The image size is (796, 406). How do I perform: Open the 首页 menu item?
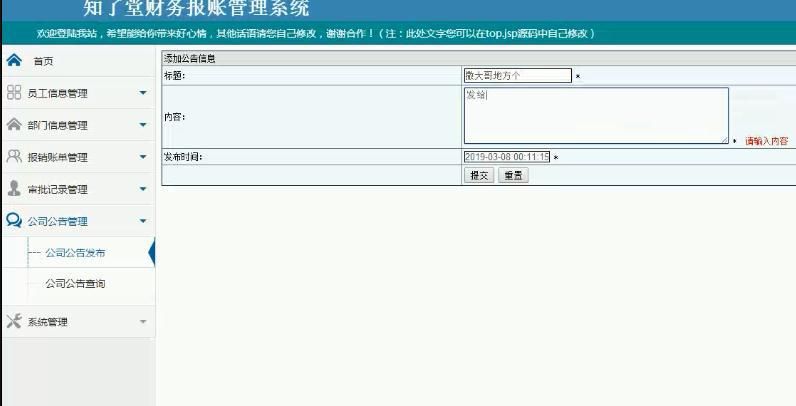coord(43,61)
